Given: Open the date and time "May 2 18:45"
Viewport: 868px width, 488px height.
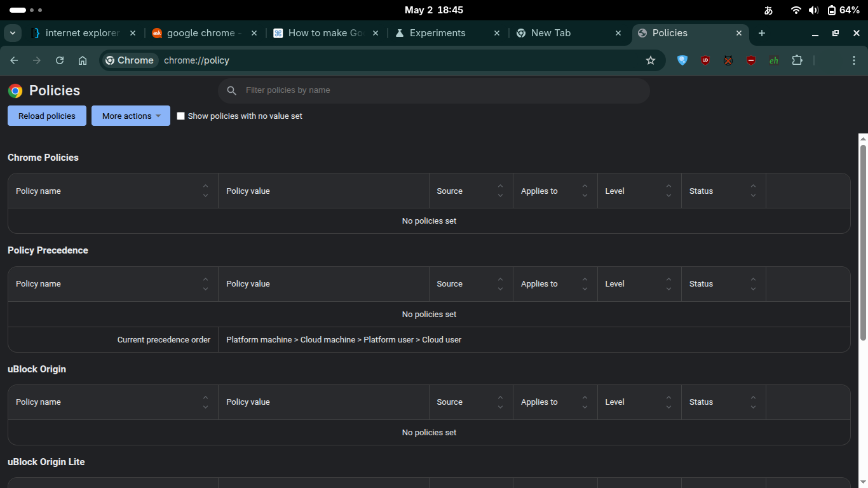Looking at the screenshot, I should tap(434, 10).
